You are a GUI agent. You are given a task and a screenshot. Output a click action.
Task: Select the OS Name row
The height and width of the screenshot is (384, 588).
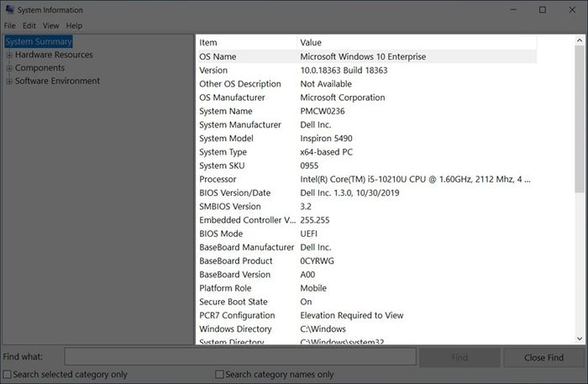pos(366,56)
